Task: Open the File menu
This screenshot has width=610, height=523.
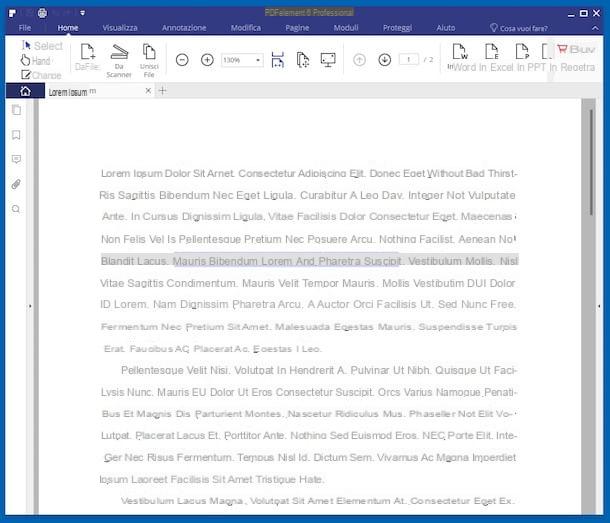Action: (25, 28)
